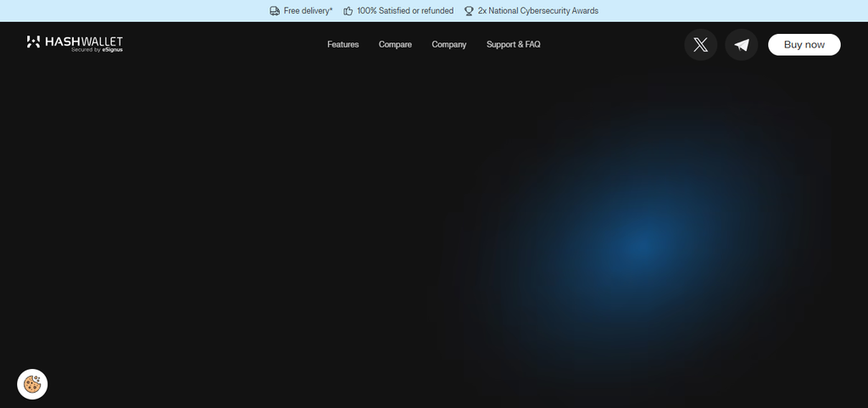Open the cookie preferences icon
Screen dimensions: 868x408
click(32, 384)
